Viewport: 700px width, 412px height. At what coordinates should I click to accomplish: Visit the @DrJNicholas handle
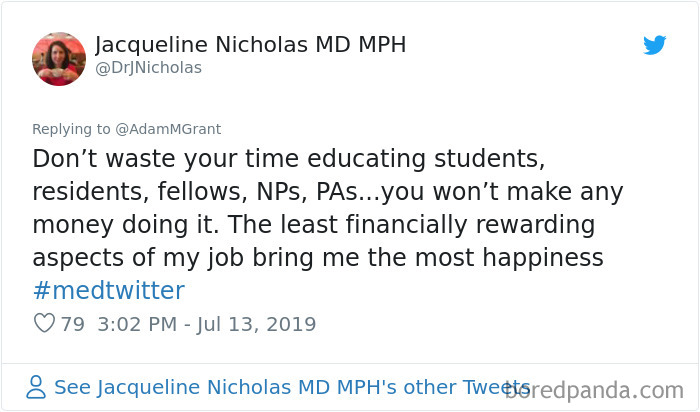click(148, 68)
